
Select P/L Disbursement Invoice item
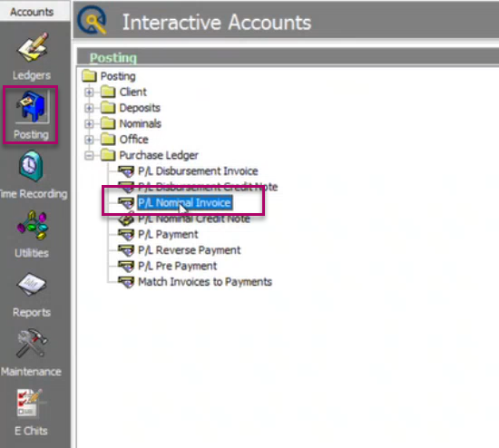198,171
